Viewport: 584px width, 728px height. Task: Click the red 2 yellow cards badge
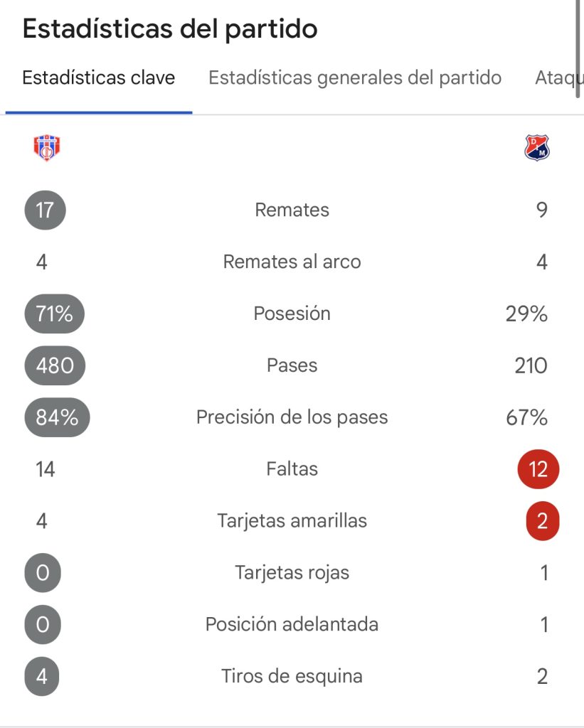tap(542, 521)
